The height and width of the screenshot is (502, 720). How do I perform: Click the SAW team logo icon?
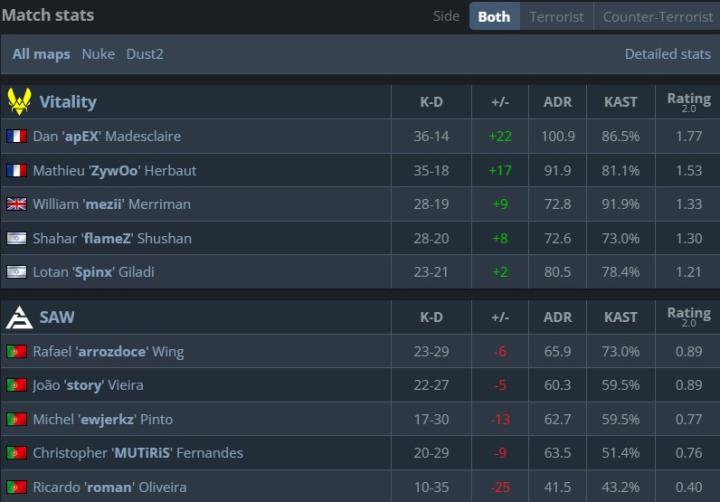click(x=19, y=317)
